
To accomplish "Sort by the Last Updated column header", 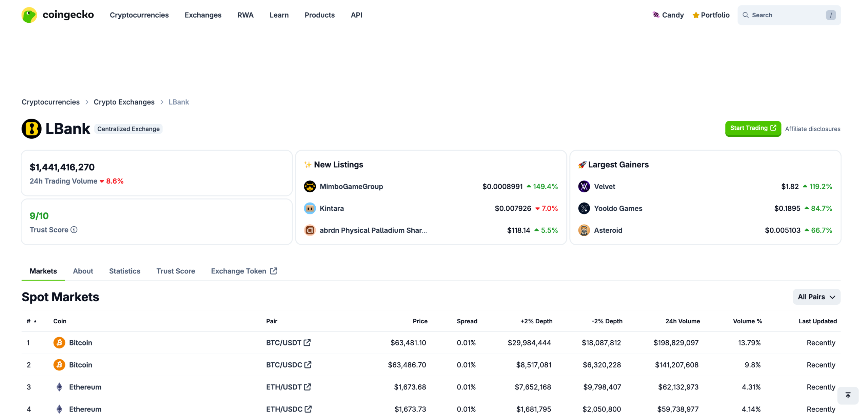I will 817,321.
